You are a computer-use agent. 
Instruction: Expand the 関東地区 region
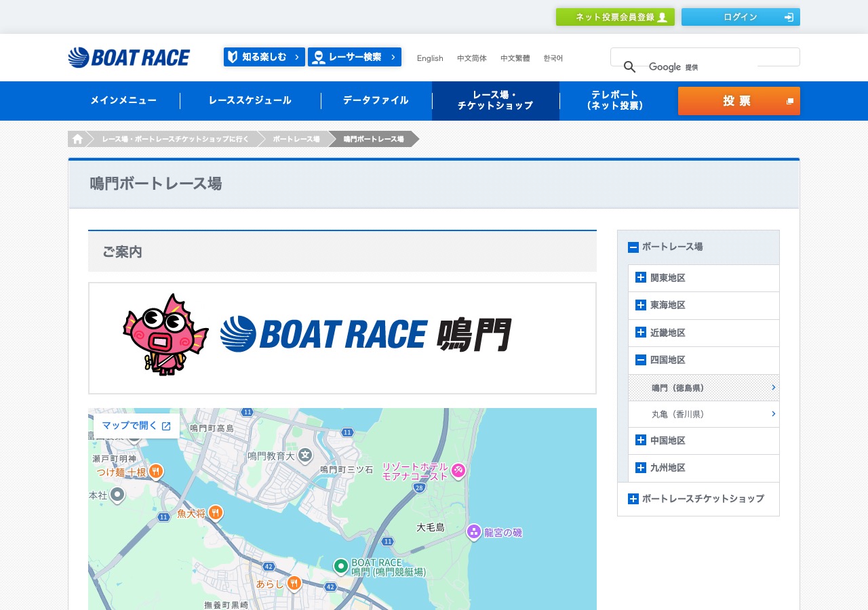click(641, 277)
